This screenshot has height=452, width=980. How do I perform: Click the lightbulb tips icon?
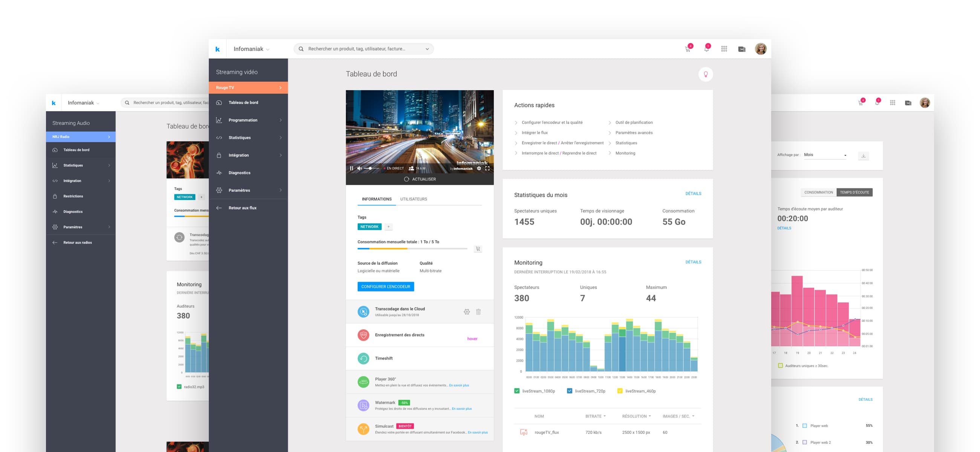pos(705,74)
